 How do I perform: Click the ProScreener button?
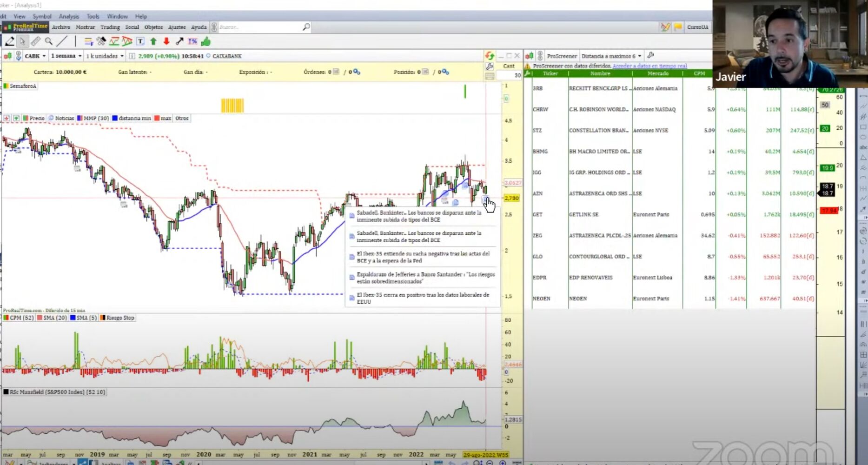tap(562, 56)
